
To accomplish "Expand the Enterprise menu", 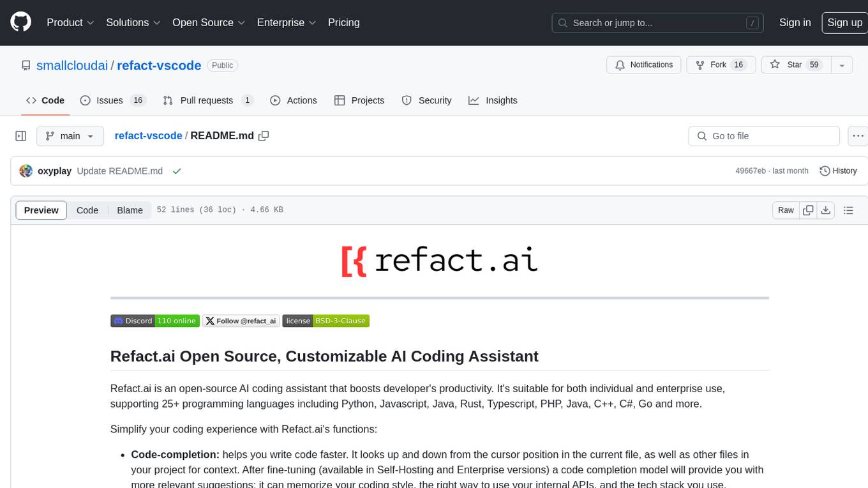I will [x=287, y=22].
